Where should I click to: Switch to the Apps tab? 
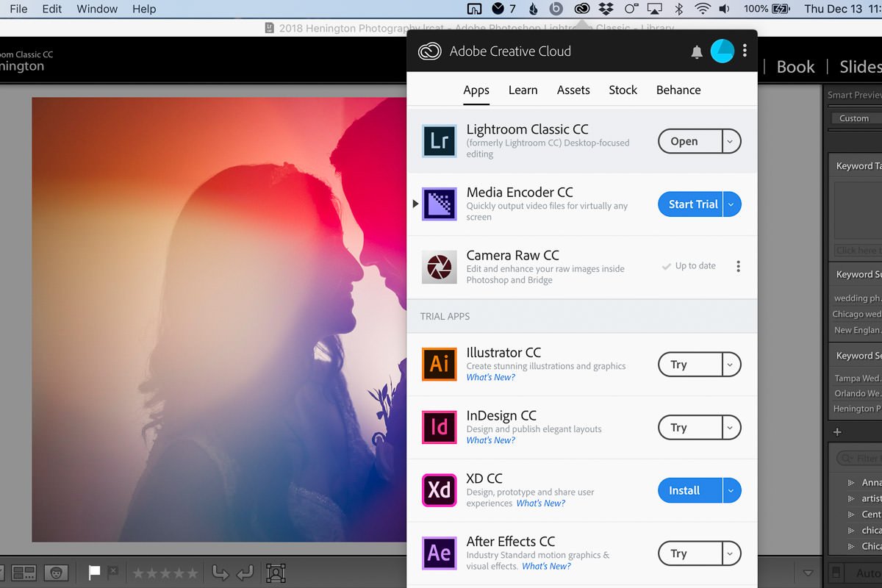(x=476, y=90)
